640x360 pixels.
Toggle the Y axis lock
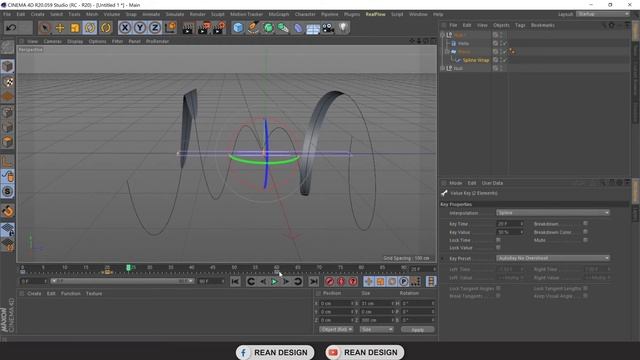(x=140, y=28)
